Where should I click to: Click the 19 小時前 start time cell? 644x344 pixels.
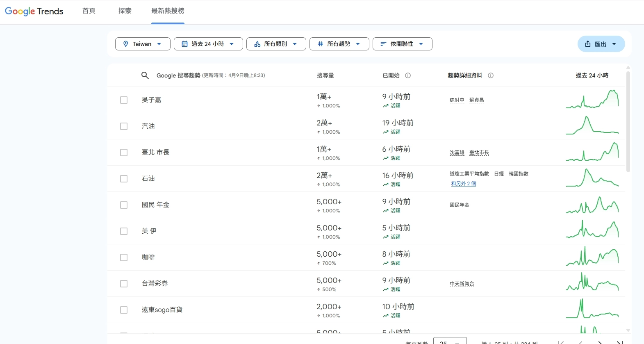(x=398, y=123)
